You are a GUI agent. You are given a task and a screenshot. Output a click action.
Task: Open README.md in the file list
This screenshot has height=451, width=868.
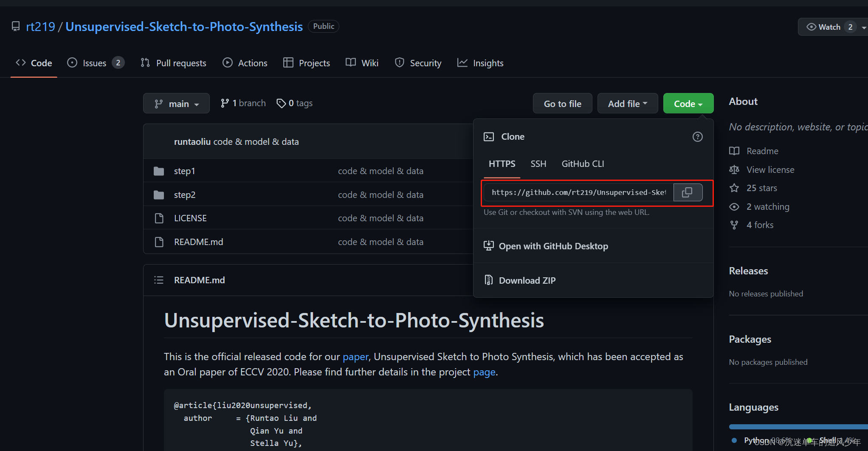point(198,242)
